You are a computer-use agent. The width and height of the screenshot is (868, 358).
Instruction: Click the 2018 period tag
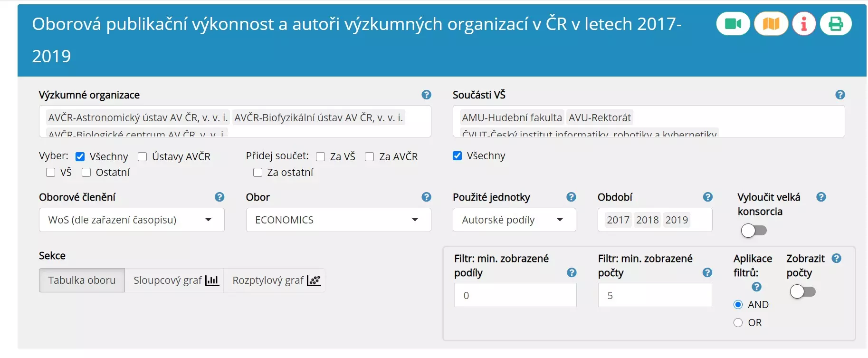[x=647, y=220]
